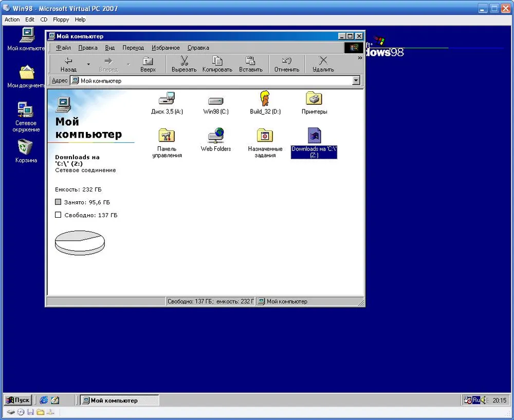Click the Вверх toolbar button
This screenshot has height=420, width=514.
[x=148, y=64]
